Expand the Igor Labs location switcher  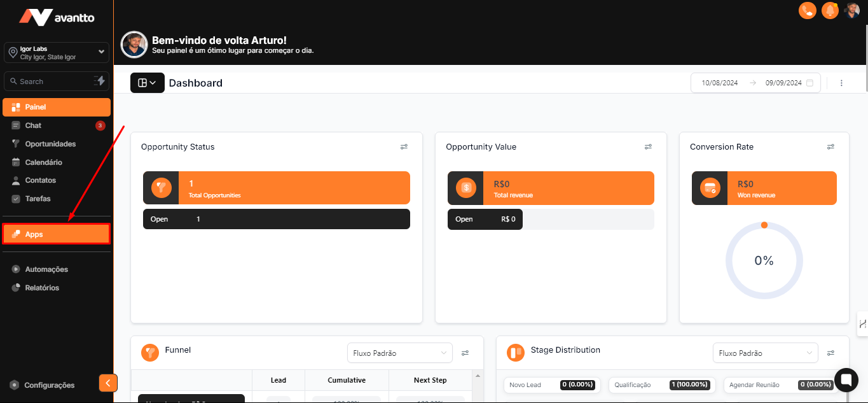[57, 53]
